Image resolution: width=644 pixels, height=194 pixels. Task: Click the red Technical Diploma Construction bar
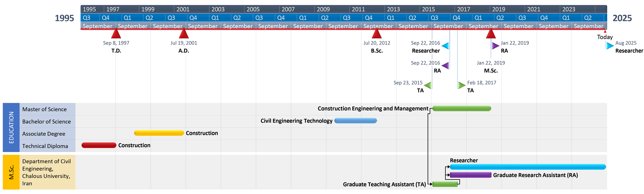(x=99, y=145)
